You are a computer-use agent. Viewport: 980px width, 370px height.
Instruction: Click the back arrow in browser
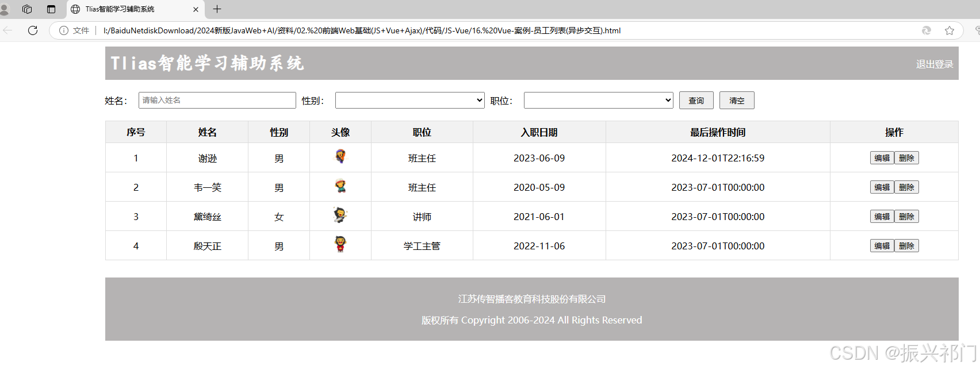[x=7, y=30]
